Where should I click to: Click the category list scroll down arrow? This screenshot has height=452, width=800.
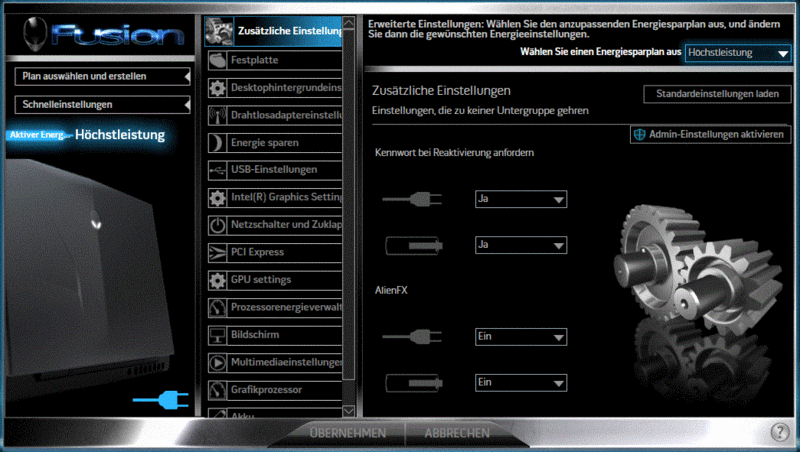[348, 411]
